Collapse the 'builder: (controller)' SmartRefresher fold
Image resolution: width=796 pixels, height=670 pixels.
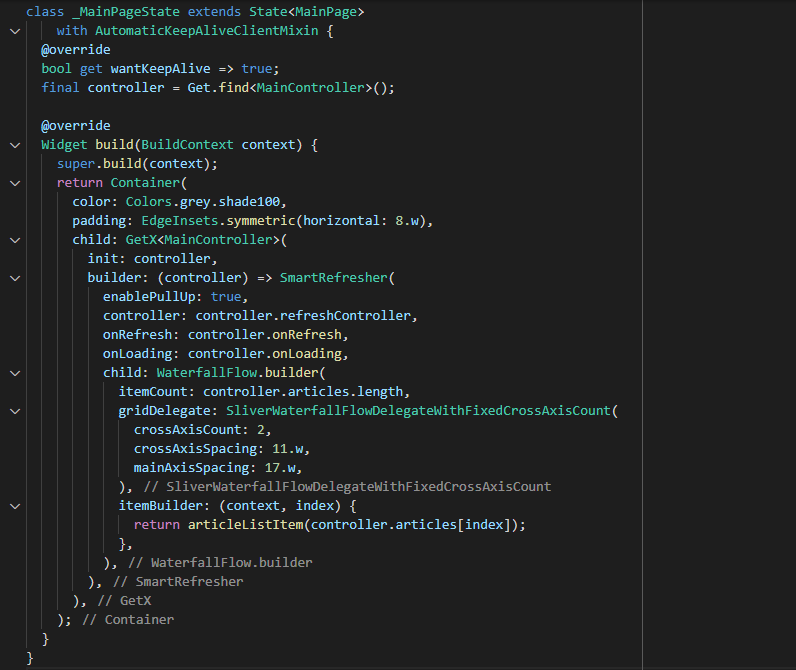15,278
